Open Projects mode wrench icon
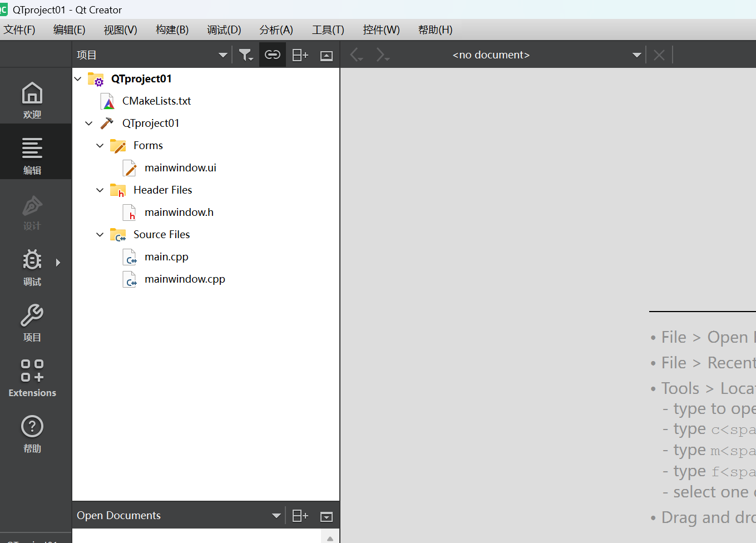The image size is (756, 543). (32, 315)
